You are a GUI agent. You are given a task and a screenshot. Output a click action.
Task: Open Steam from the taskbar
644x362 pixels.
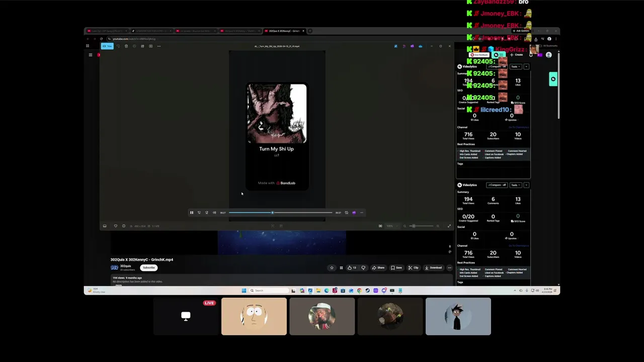(x=367, y=290)
